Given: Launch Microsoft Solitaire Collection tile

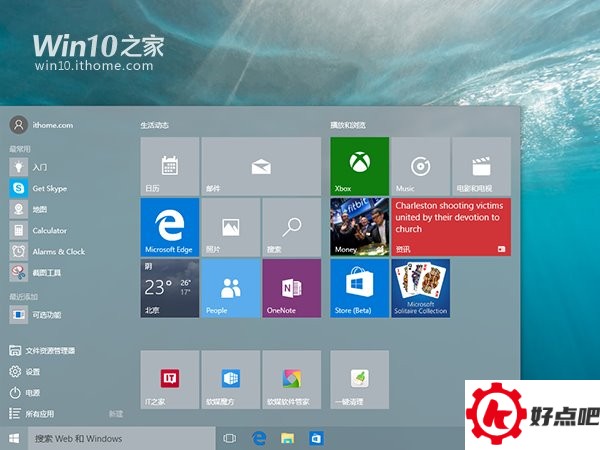Looking at the screenshot, I should point(420,288).
